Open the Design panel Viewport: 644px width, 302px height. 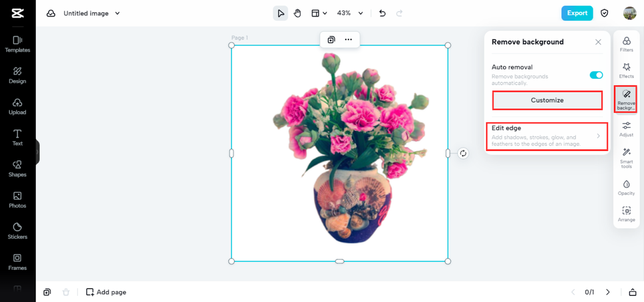(18, 75)
